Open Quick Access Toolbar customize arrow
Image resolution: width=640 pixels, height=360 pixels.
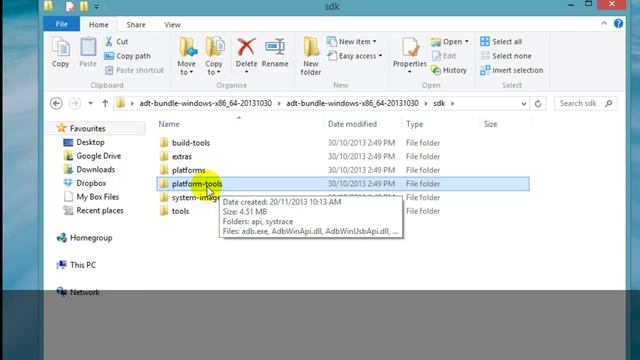pos(97,7)
